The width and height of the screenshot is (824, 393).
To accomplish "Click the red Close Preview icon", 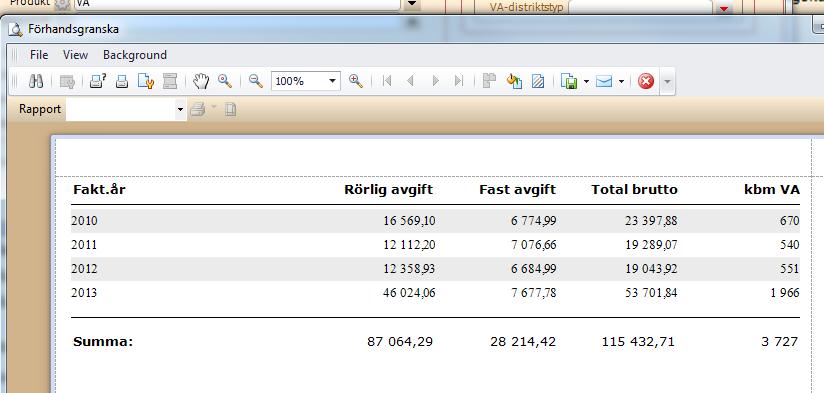I will tap(646, 81).
